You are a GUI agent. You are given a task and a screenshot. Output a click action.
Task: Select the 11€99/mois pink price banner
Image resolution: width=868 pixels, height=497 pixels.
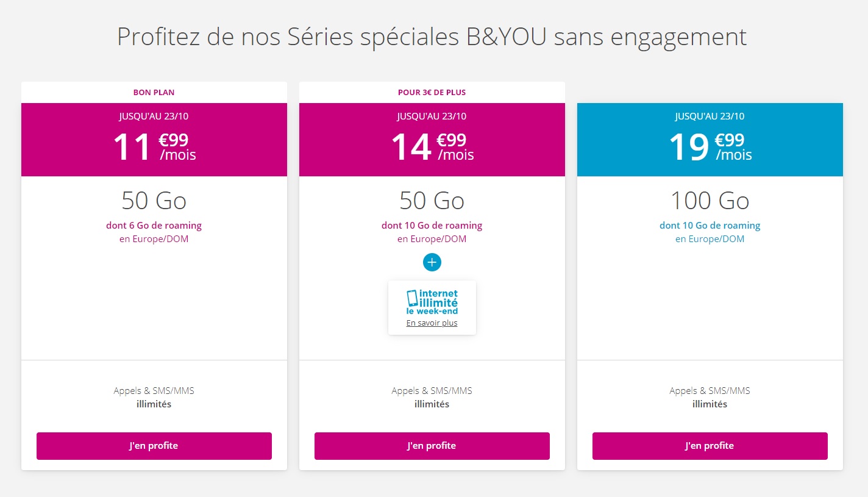tap(154, 140)
